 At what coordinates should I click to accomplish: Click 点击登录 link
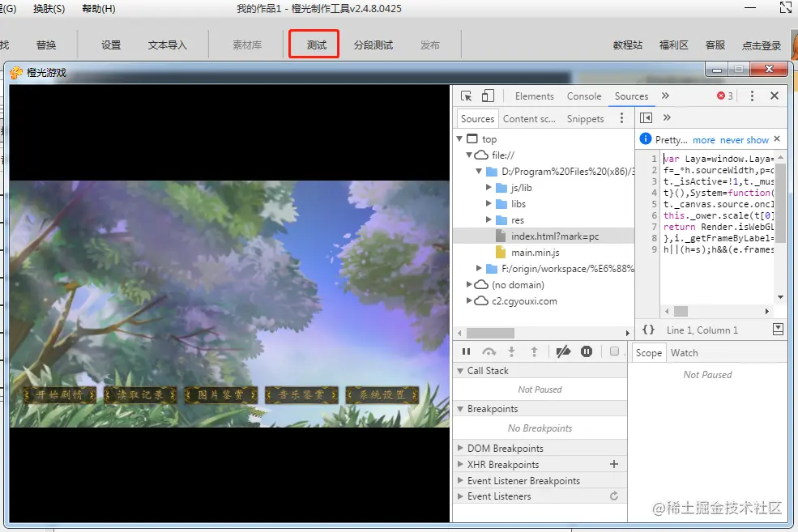pos(761,45)
